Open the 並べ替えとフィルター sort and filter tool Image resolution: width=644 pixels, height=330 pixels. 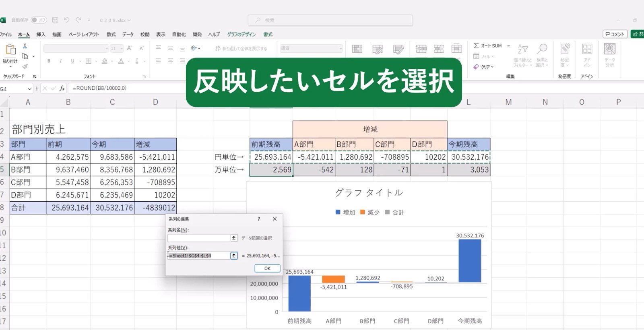(523, 56)
